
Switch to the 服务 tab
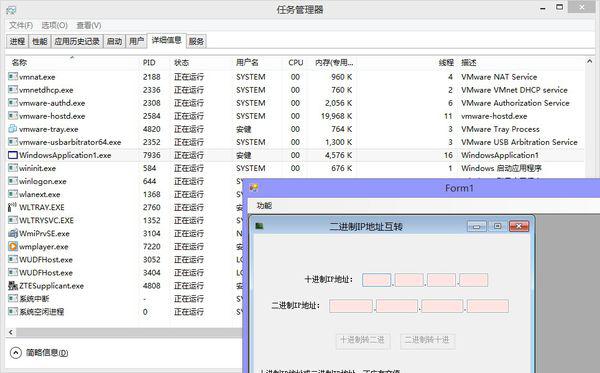196,41
